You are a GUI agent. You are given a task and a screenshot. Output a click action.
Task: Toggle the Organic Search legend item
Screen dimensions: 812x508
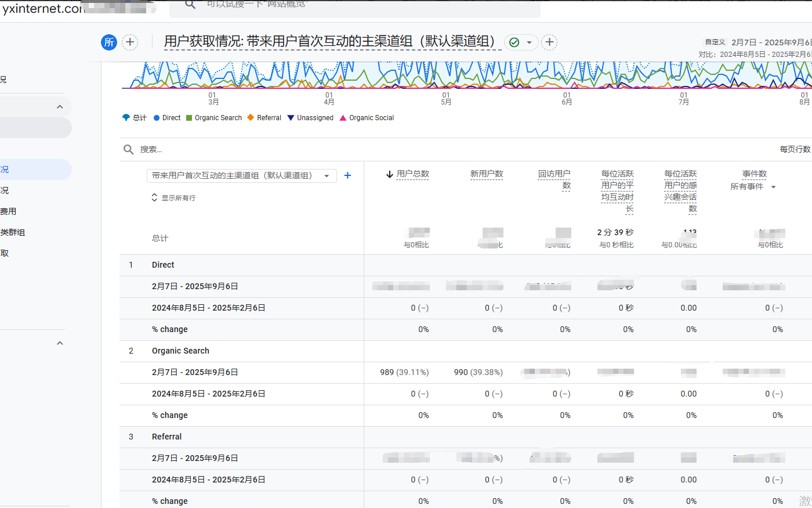[x=214, y=118]
